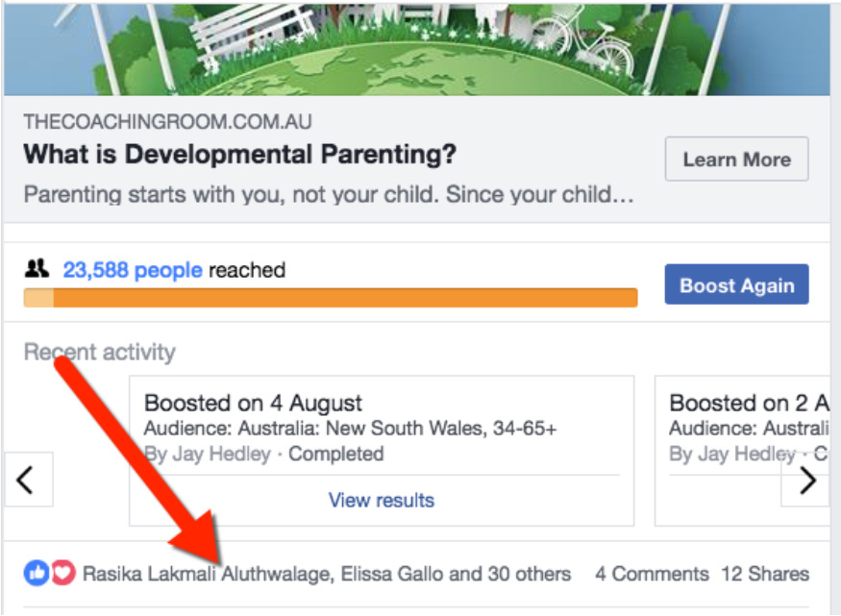
Task: Click the light orange organic reach segment
Action: 38,298
